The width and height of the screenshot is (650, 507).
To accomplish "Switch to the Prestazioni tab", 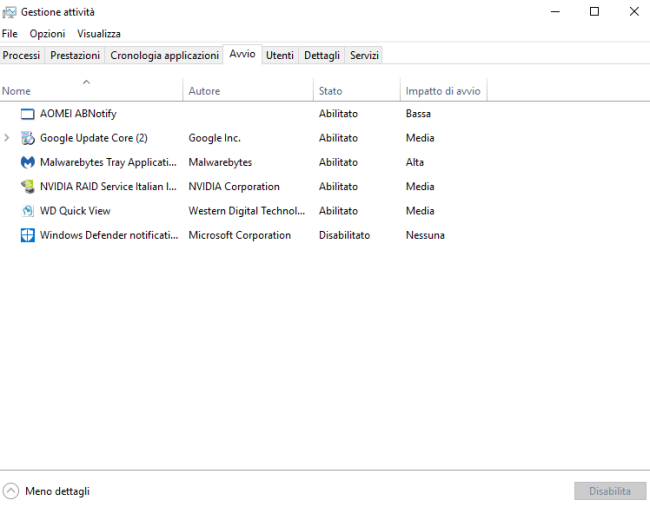I will (75, 55).
